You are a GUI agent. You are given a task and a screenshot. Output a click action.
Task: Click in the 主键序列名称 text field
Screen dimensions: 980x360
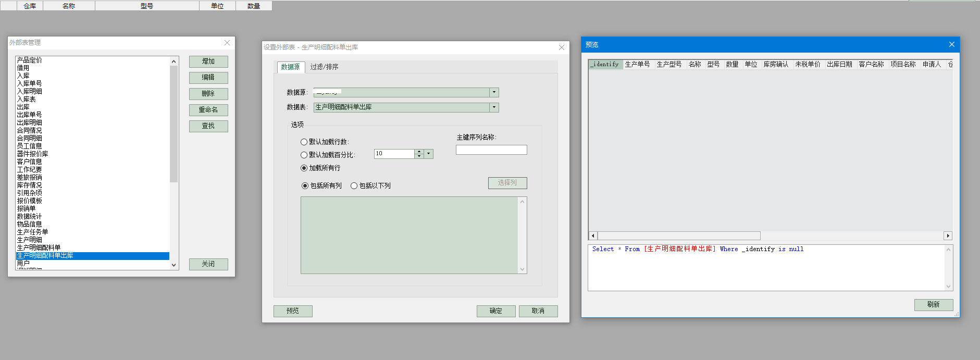click(491, 150)
